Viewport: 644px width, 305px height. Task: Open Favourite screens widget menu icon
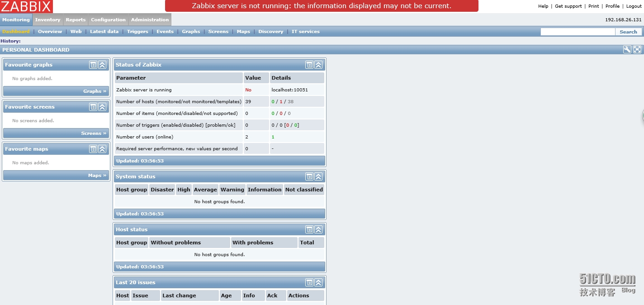[93, 107]
